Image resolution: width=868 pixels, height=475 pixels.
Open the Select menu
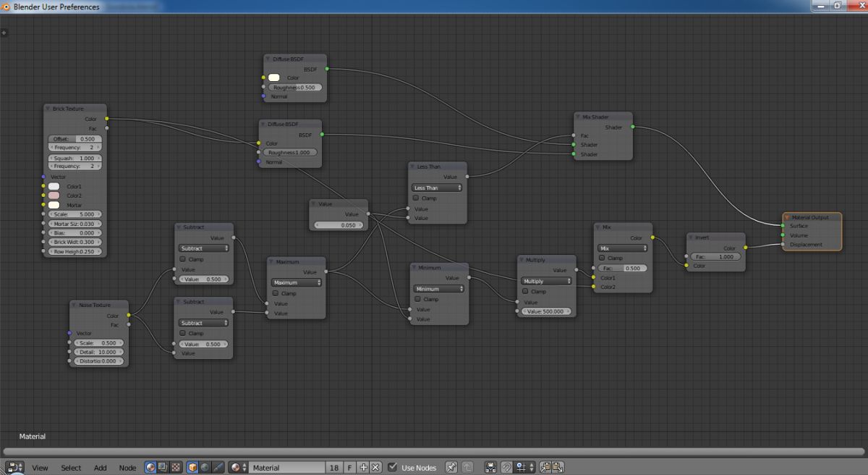[71, 468]
